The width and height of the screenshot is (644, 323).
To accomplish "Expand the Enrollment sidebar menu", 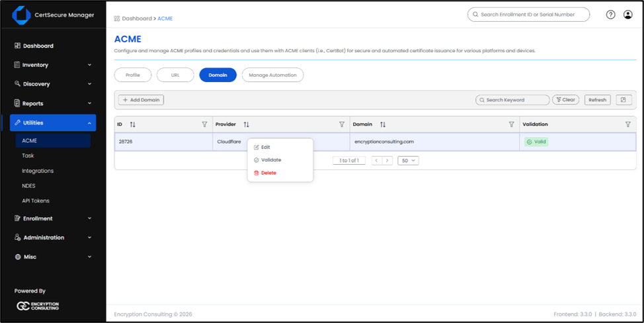I will tap(53, 218).
